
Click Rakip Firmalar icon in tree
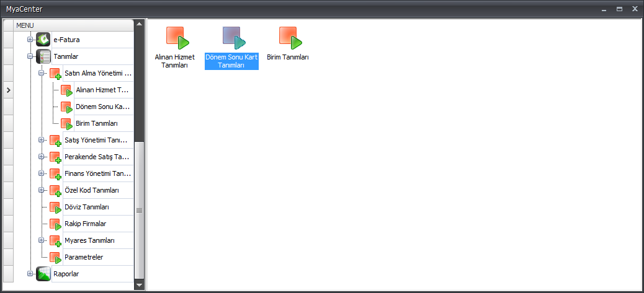tap(55, 224)
